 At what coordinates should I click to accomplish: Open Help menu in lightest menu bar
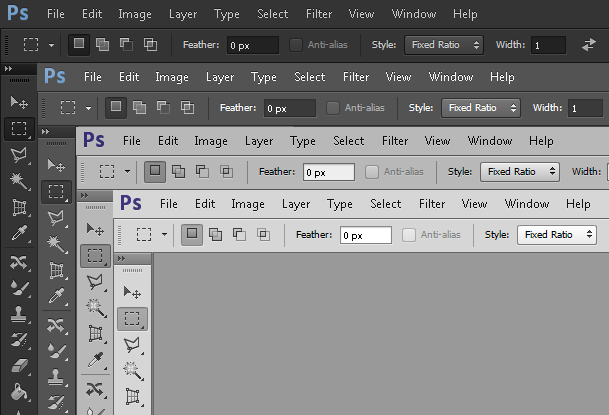(578, 204)
